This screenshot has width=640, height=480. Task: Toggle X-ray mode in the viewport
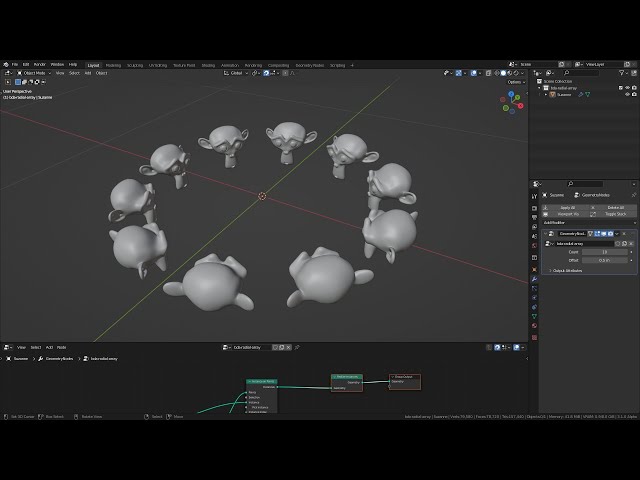coord(489,73)
